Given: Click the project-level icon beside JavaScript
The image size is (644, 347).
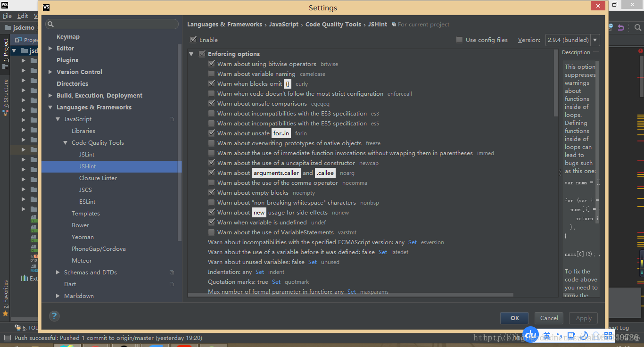Looking at the screenshot, I should (x=172, y=119).
